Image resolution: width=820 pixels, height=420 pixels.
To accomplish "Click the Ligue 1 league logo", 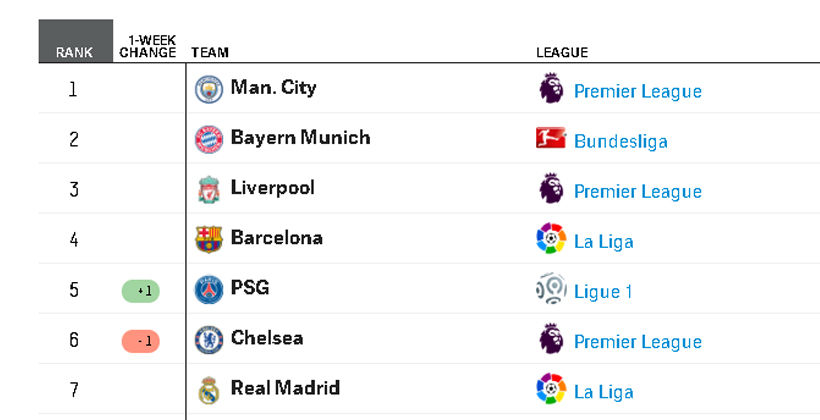I will point(551,288).
